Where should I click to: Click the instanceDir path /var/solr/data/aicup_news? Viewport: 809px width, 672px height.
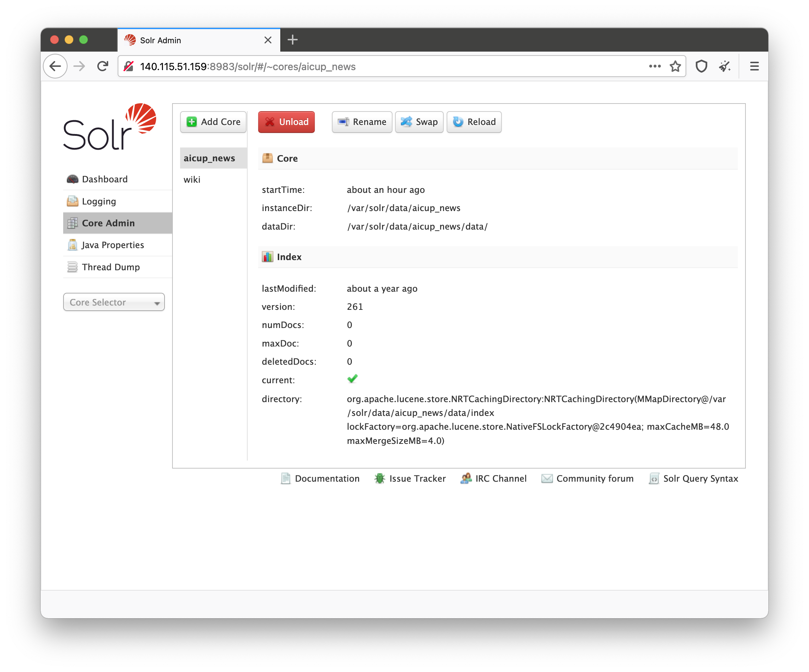coord(404,208)
